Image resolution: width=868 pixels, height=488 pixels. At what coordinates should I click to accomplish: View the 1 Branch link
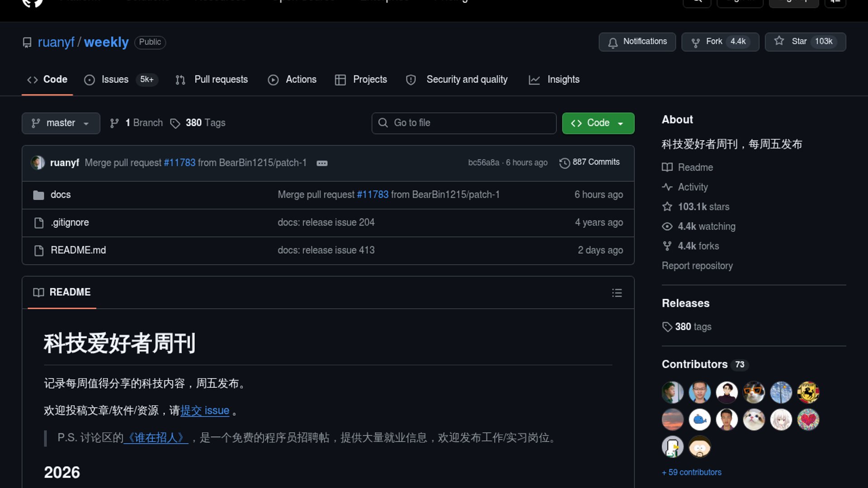point(136,123)
